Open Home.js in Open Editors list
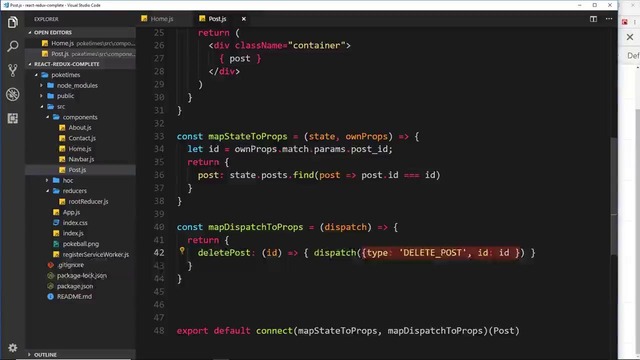Screen dimensions: 640x360 pos(80,43)
